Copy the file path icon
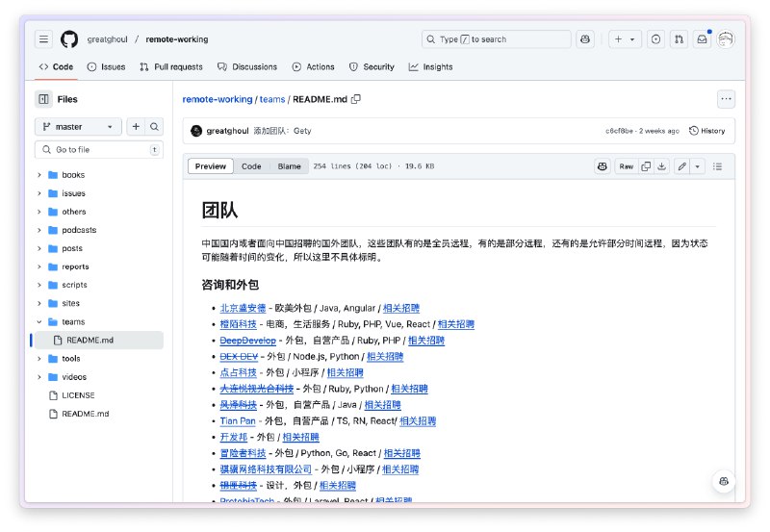Viewport: 770px width, 532px height. 356,99
